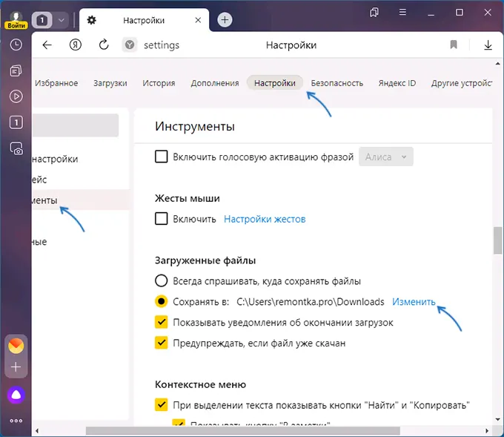Click the scroll right arrow
This screenshot has width=504, height=437.
tap(487, 430)
